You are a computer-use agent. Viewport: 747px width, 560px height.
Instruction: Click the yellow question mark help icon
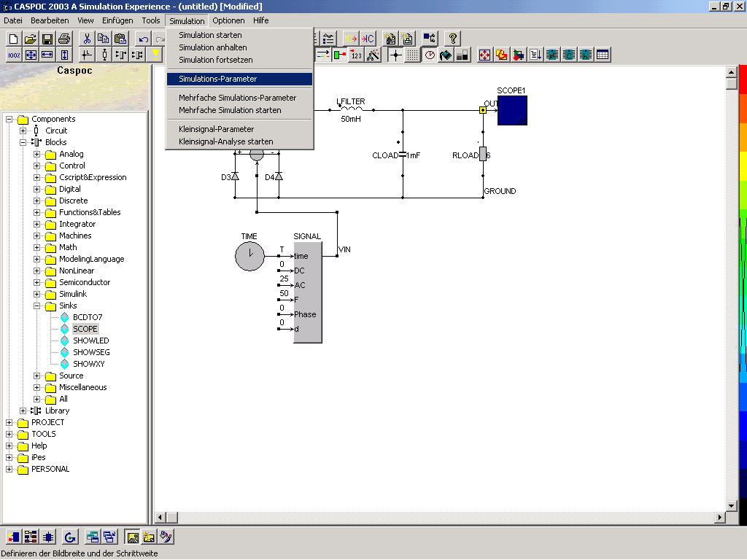(452, 39)
